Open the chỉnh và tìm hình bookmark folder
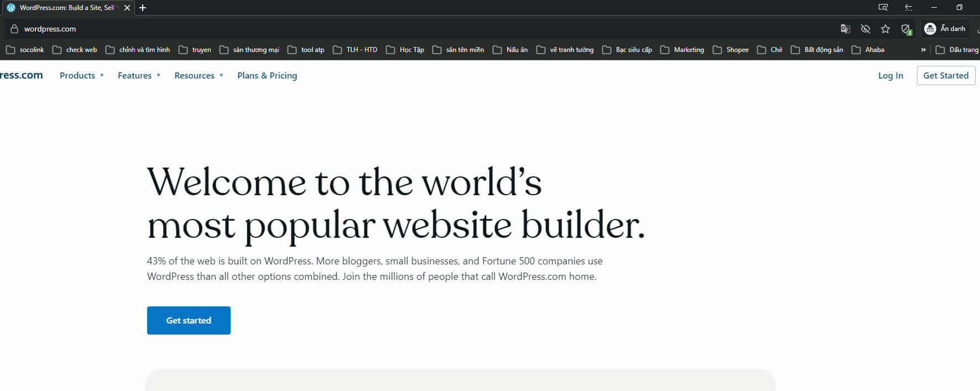Image resolution: width=980 pixels, height=391 pixels. point(138,50)
